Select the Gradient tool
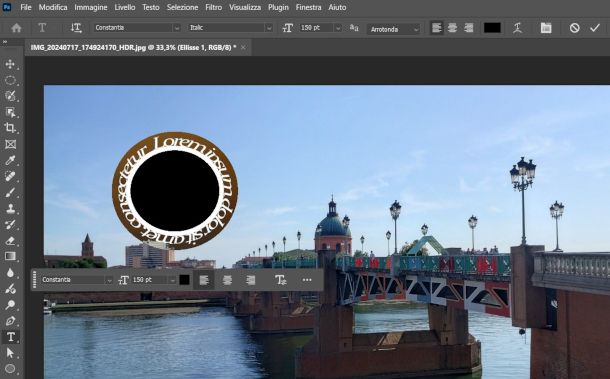This screenshot has width=610, height=379. (x=10, y=256)
